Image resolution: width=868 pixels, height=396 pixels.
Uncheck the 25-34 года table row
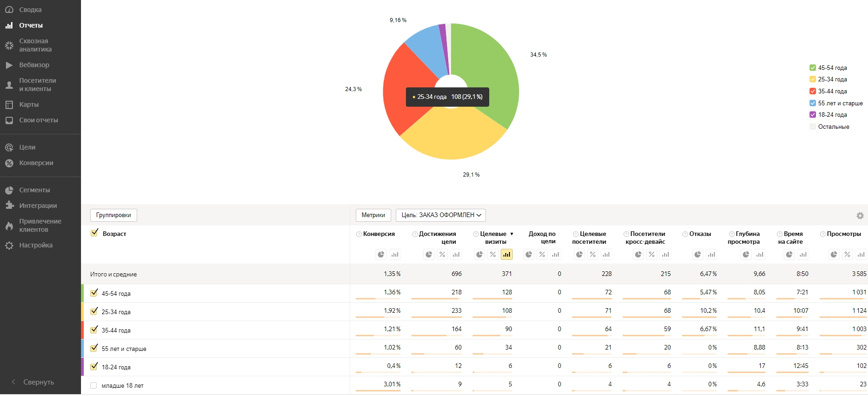point(94,311)
